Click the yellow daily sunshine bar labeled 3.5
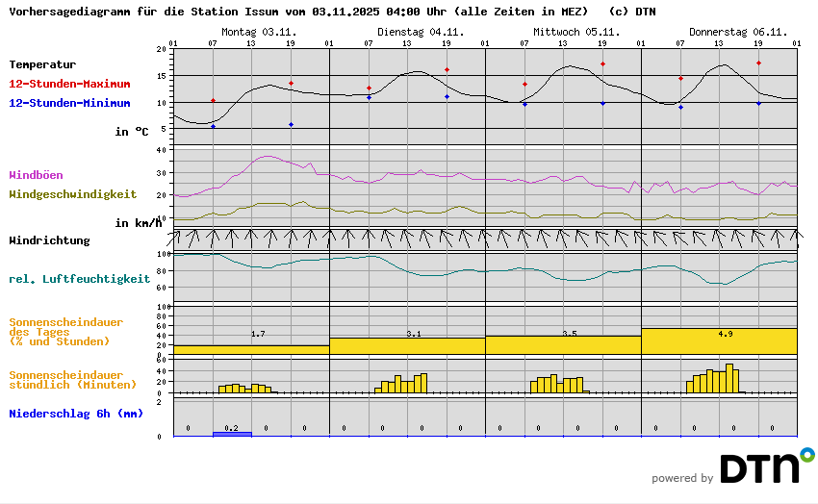Screen dimensions: 818x504 [563, 344]
